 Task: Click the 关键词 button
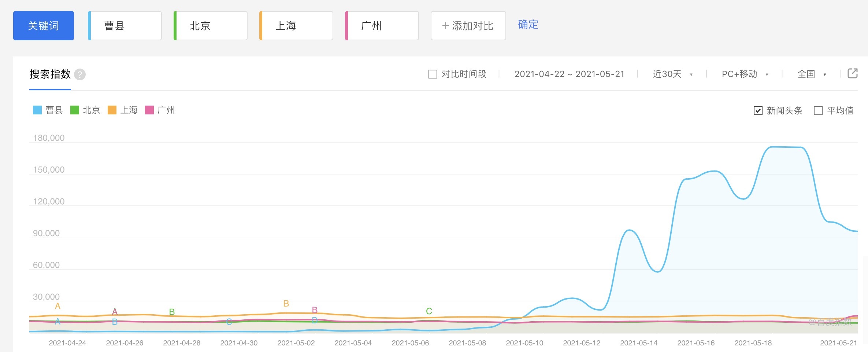[44, 26]
